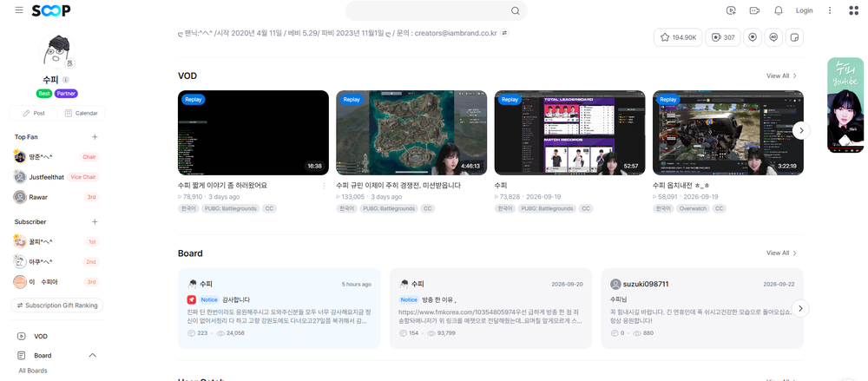Click the streamer profile avatar

coord(57,51)
